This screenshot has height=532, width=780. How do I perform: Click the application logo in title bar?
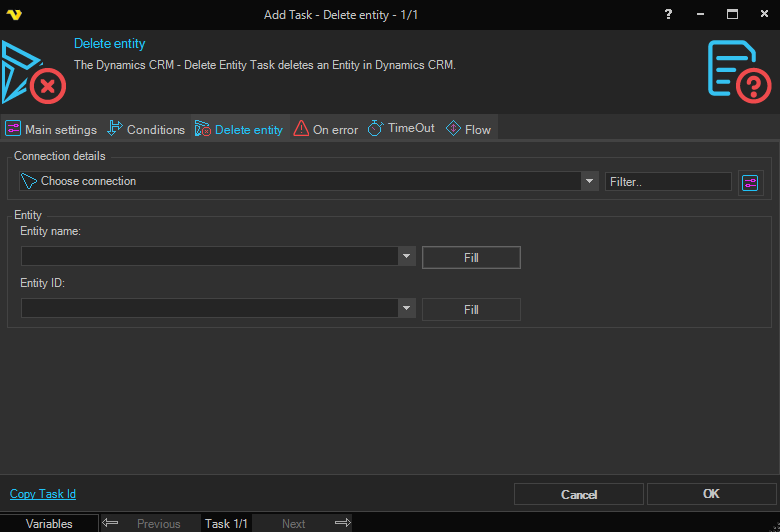pos(14,14)
